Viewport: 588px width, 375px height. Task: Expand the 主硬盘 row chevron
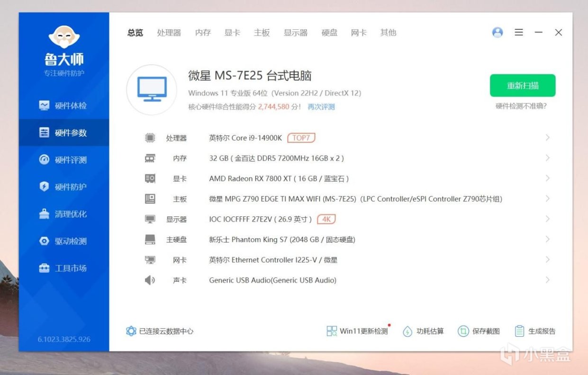[x=547, y=239]
